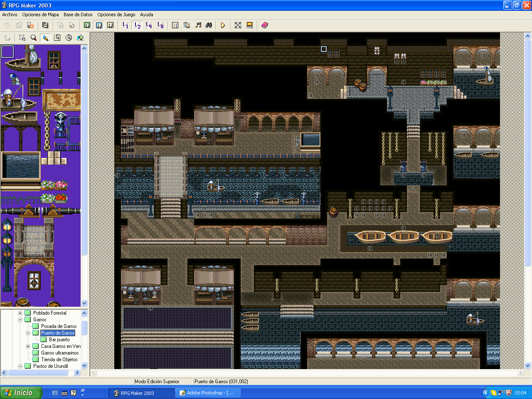Click the language bar keyboard icon
Viewport: 532px width, 399px height.
tap(64, 393)
